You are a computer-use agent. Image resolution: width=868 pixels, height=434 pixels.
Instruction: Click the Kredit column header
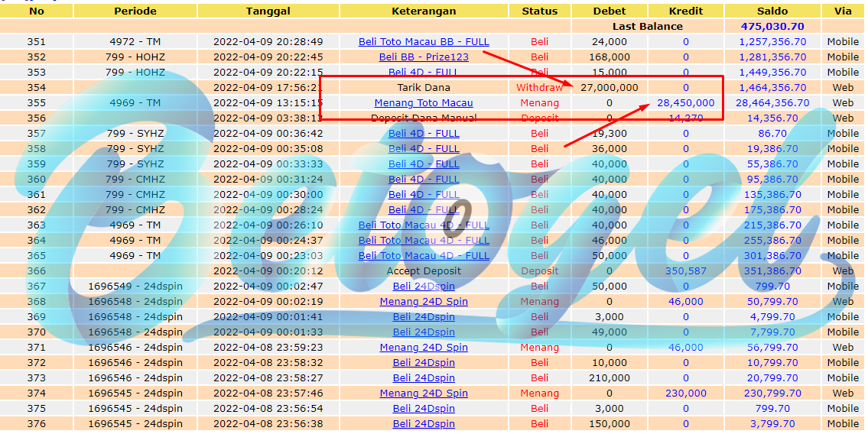(685, 11)
